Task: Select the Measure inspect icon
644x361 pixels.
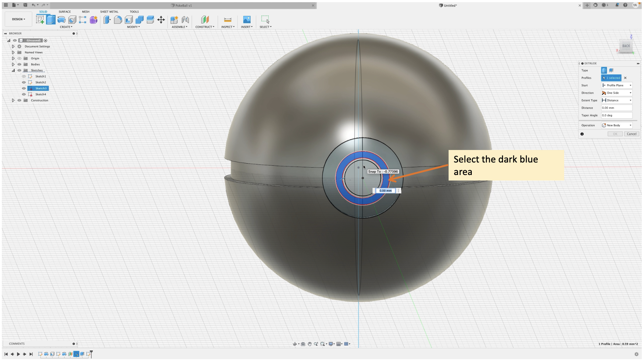Action: (x=228, y=19)
